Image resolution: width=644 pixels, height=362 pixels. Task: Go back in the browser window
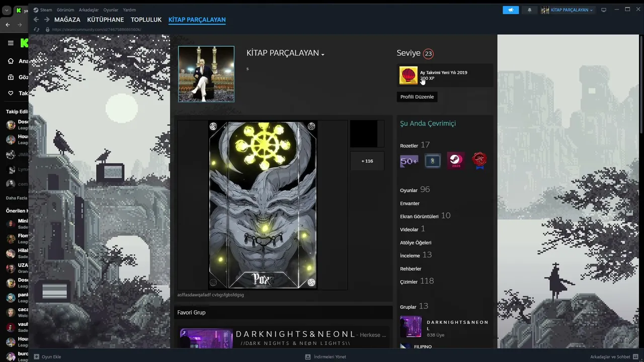pyautogui.click(x=8, y=25)
